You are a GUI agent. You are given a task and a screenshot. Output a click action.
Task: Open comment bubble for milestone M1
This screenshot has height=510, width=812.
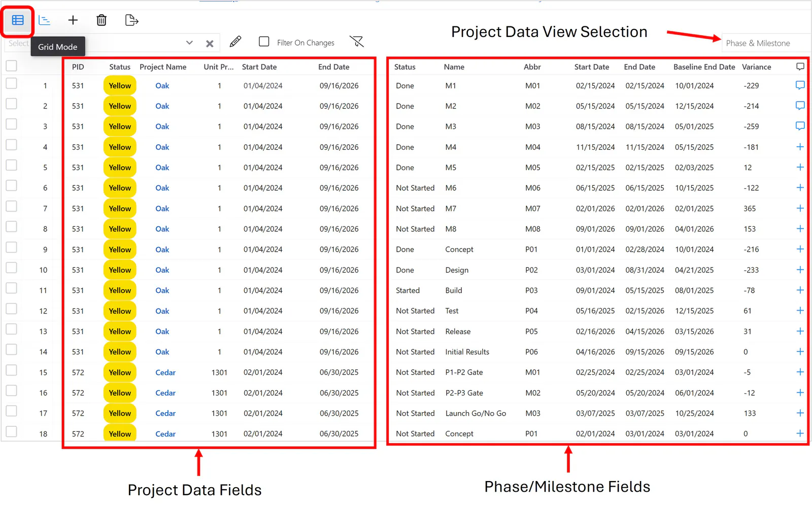tap(800, 85)
